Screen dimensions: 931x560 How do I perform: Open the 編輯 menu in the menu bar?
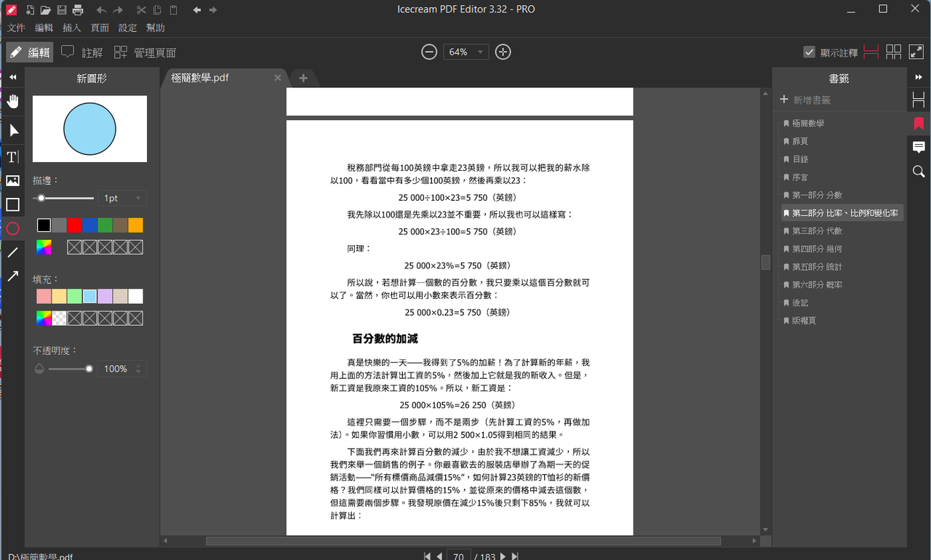coord(44,28)
